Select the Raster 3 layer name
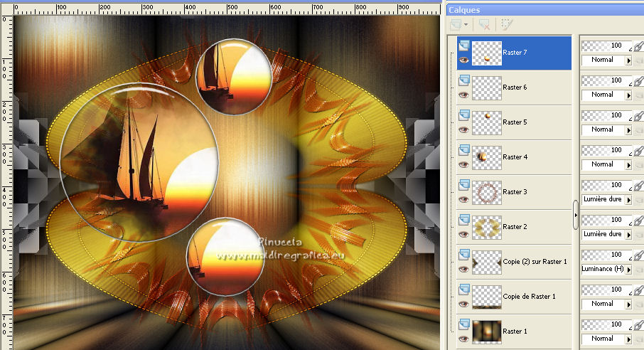The height and width of the screenshot is (350, 644). pyautogui.click(x=515, y=193)
